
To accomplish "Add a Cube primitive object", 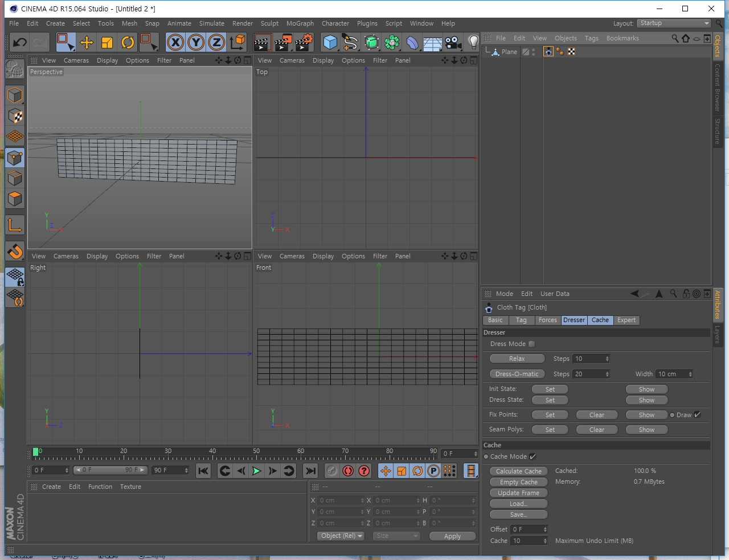I will 330,42.
